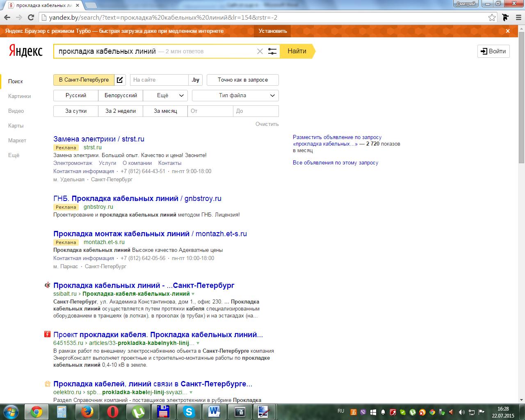Select the 'За сутки' time filter
The width and height of the screenshot is (525, 420).
(76, 111)
